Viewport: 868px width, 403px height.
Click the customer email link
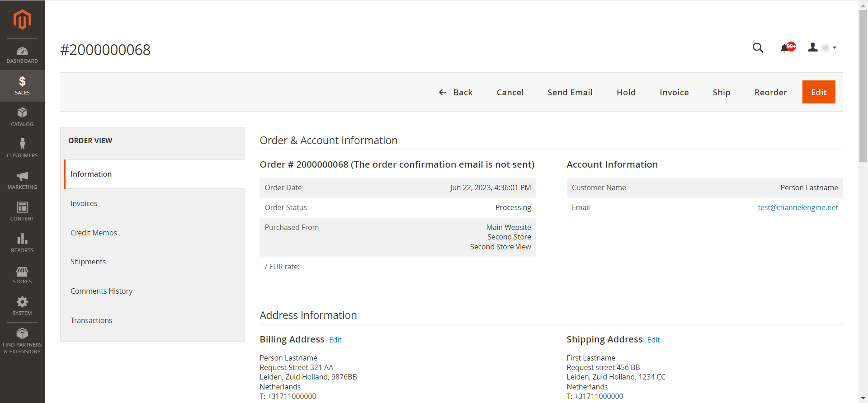797,207
